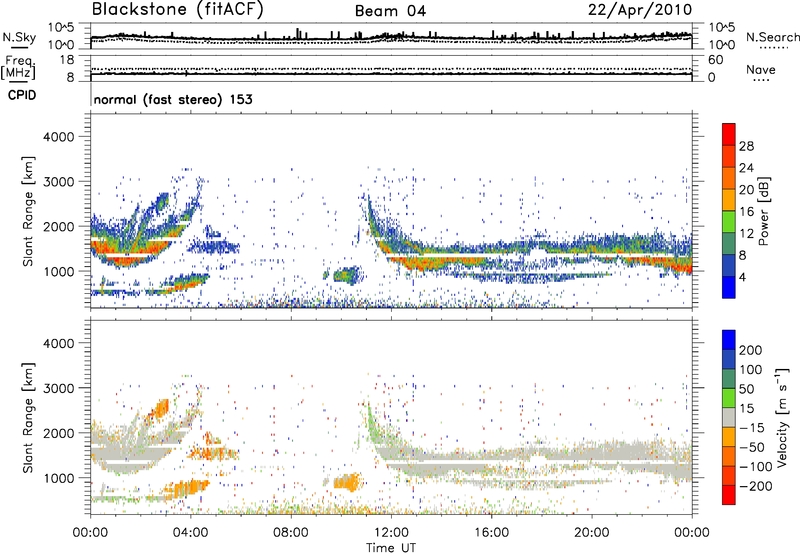The image size is (800, 554).
Task: Click the '08:00' time axis tick label
Action: click(x=291, y=533)
